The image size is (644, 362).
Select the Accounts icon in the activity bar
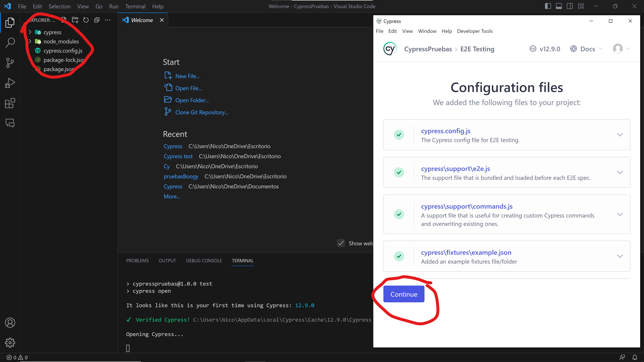pos(10,322)
